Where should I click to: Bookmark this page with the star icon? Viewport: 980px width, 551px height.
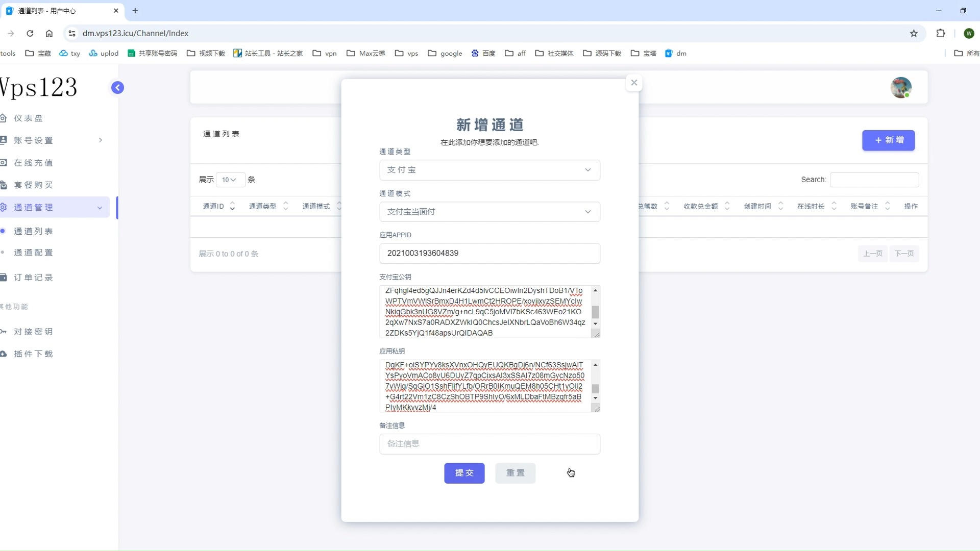[914, 33]
